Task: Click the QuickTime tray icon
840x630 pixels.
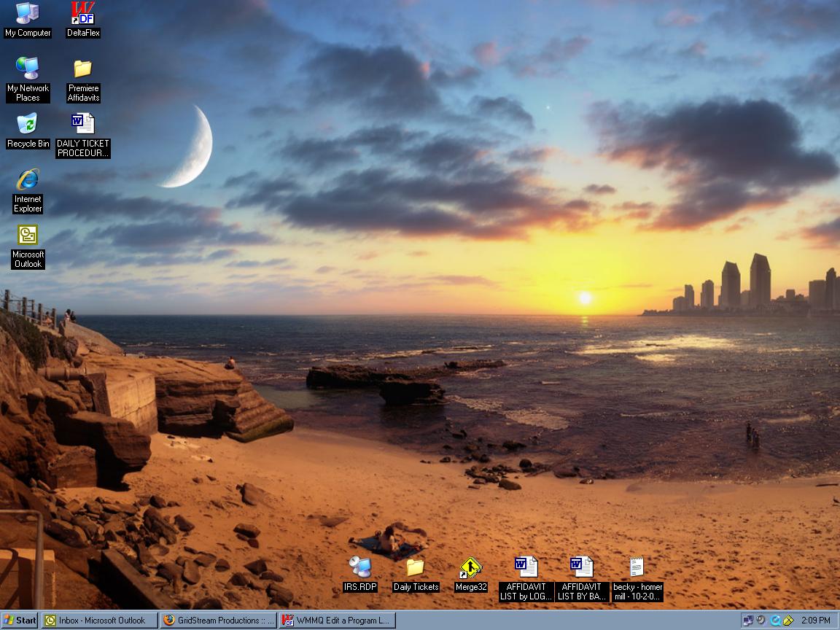Action: tap(775, 621)
